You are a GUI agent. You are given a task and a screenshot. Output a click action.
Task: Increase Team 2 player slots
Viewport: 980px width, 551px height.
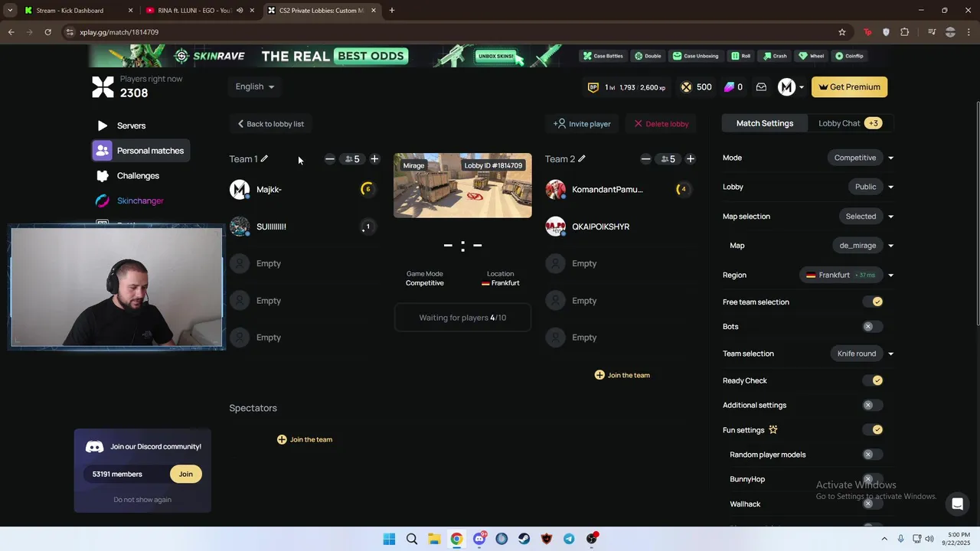[x=691, y=159]
